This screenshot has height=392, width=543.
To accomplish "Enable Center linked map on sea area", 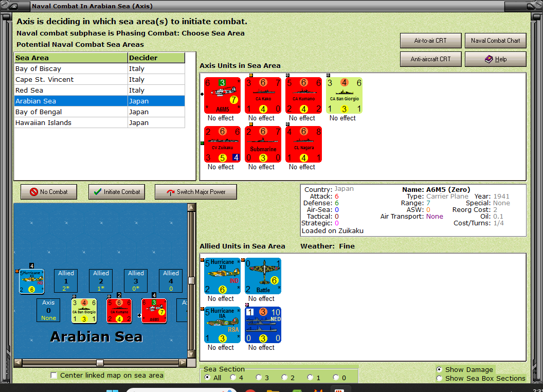I will (53, 376).
